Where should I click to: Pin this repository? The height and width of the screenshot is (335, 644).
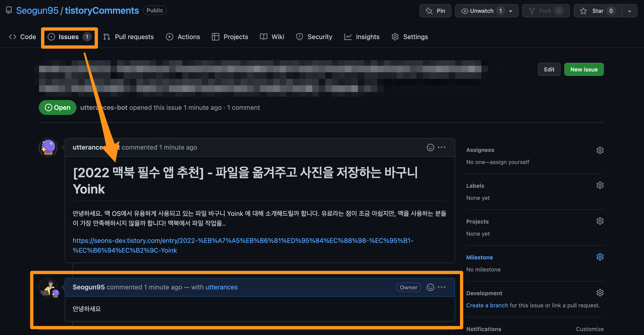tap(435, 11)
